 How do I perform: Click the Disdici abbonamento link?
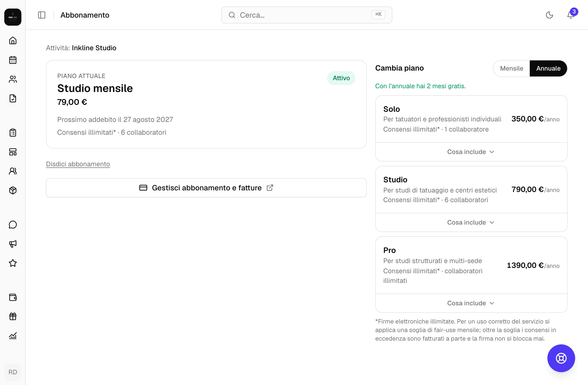click(78, 164)
